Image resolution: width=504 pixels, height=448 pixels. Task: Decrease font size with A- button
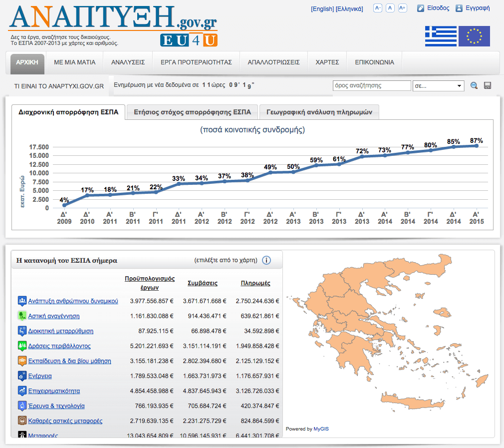378,8
